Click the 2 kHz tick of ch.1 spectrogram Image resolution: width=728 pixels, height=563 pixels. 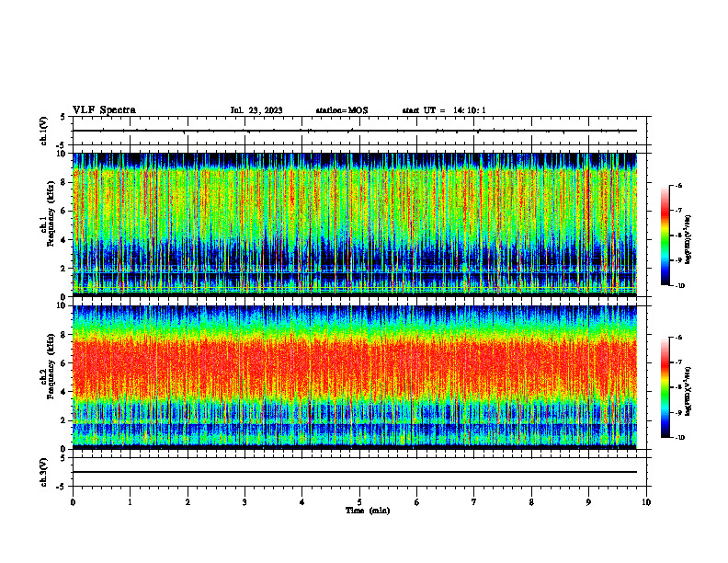64,268
